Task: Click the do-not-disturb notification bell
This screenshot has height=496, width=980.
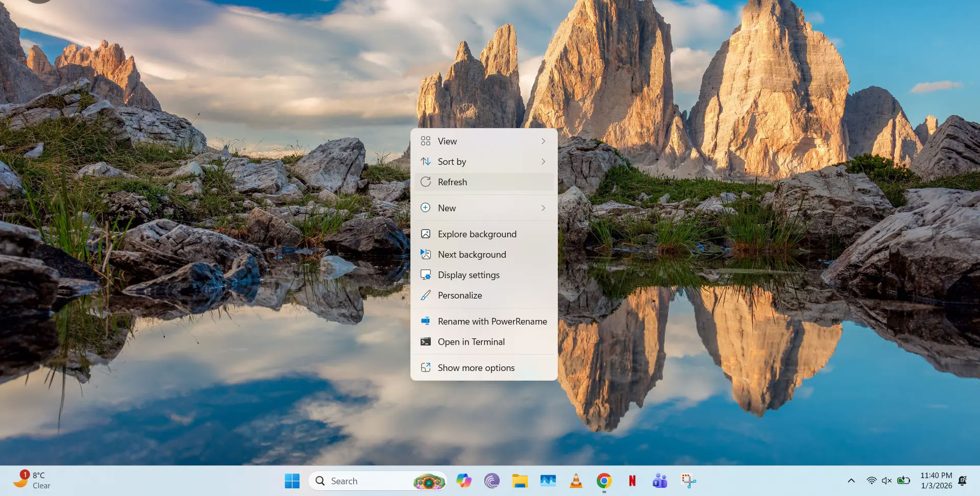Action: click(x=963, y=481)
